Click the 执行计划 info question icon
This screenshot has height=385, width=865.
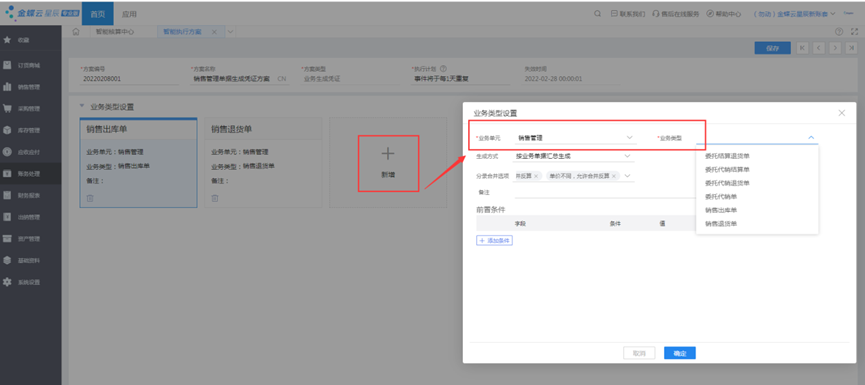443,69
